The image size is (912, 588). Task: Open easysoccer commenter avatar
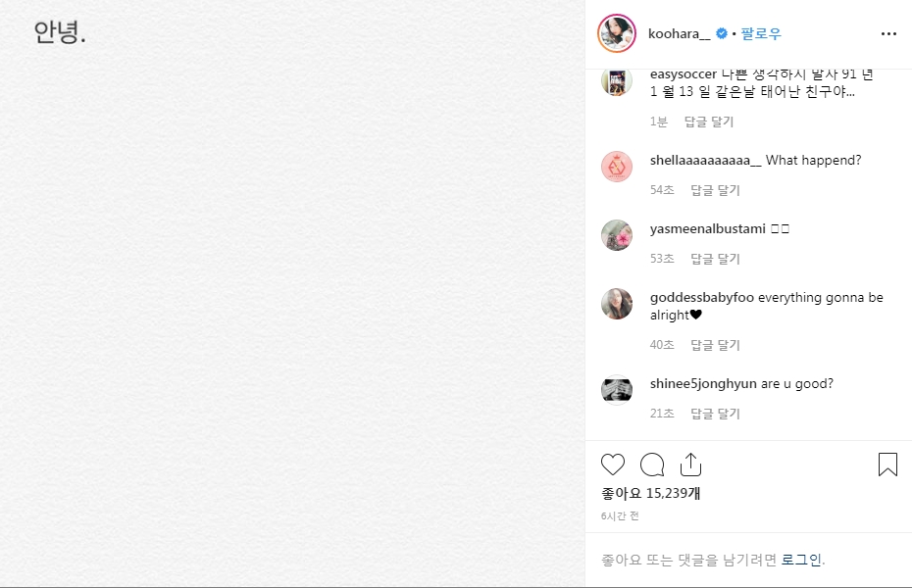click(617, 81)
